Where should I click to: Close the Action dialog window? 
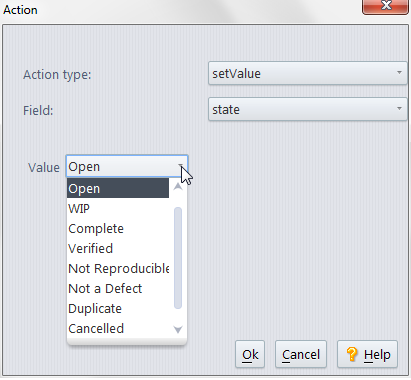[386, 6]
